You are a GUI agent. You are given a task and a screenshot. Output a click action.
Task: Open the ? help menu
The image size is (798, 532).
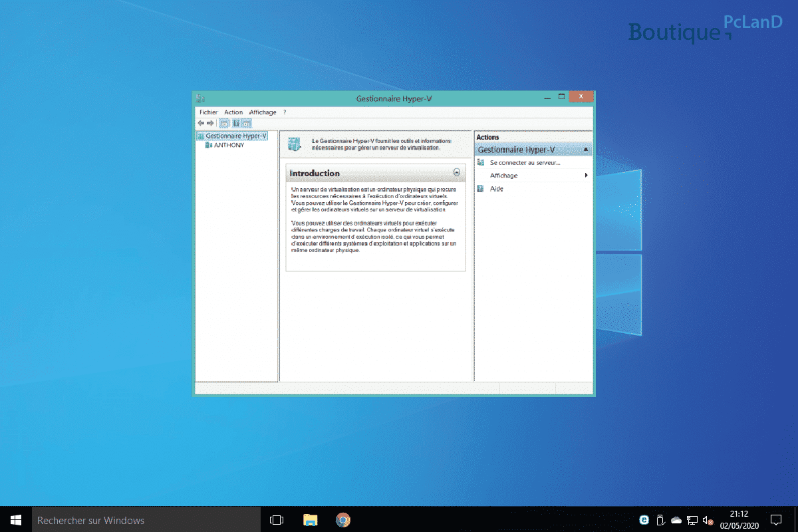285,112
